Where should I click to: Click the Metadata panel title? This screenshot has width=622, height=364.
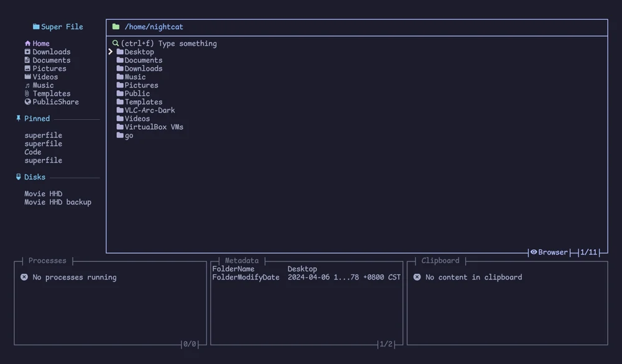click(x=241, y=260)
